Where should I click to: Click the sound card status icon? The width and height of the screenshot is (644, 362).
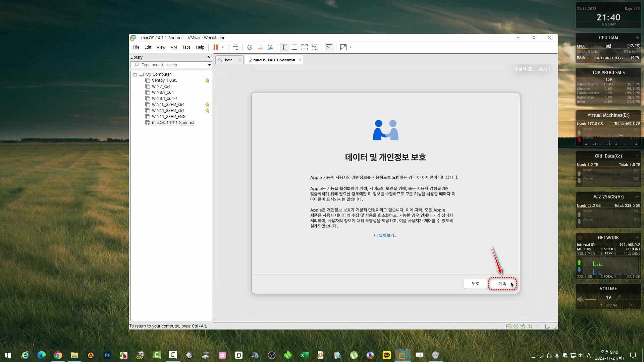click(x=530, y=326)
